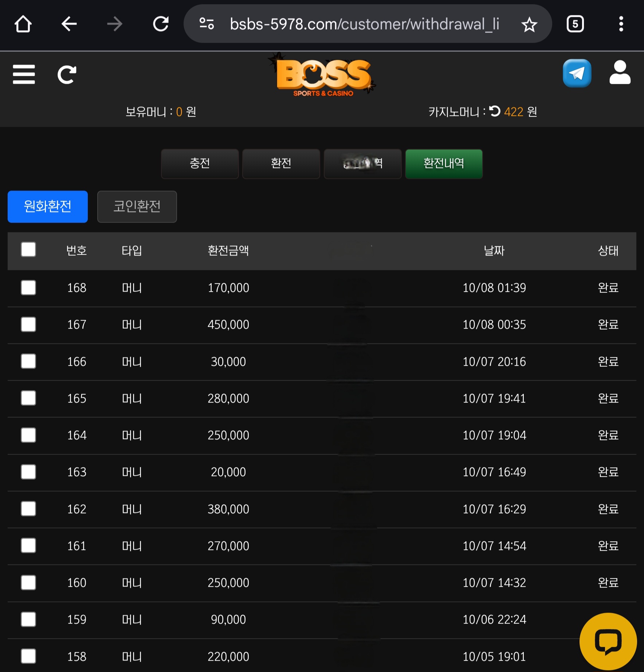Tick the select-all checkbox in table header
The height and width of the screenshot is (672, 644).
[28, 250]
